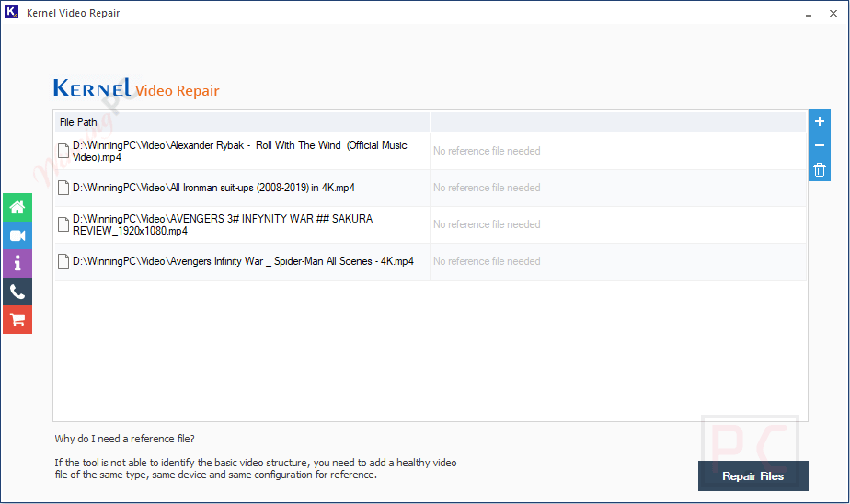Click file icon beside AVENGERS 3# INFYNITY WAR
The image size is (850, 504).
63,224
